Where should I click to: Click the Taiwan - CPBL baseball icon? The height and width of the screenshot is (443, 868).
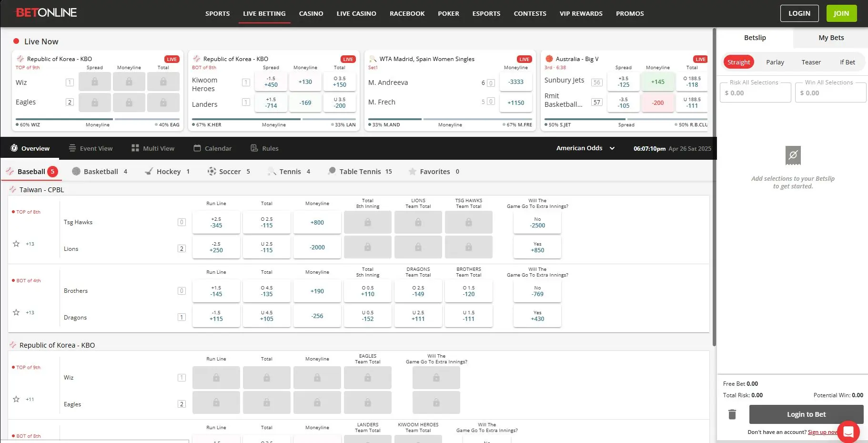pyautogui.click(x=13, y=189)
